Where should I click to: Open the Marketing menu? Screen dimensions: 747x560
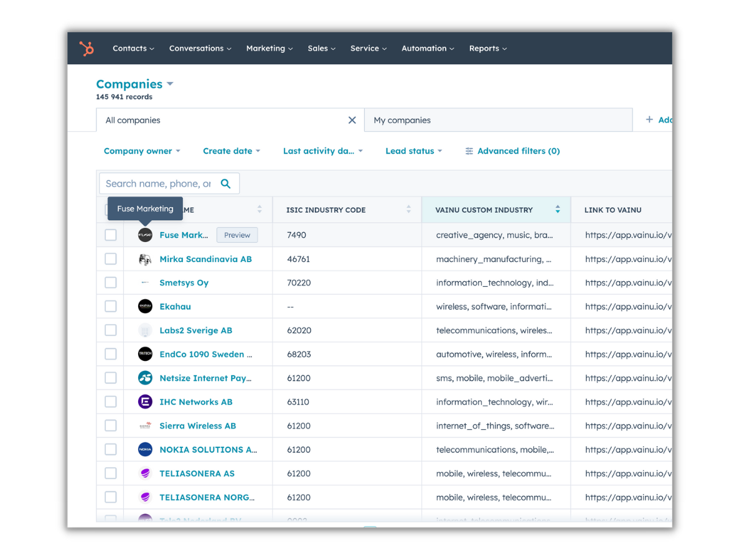[x=269, y=49]
